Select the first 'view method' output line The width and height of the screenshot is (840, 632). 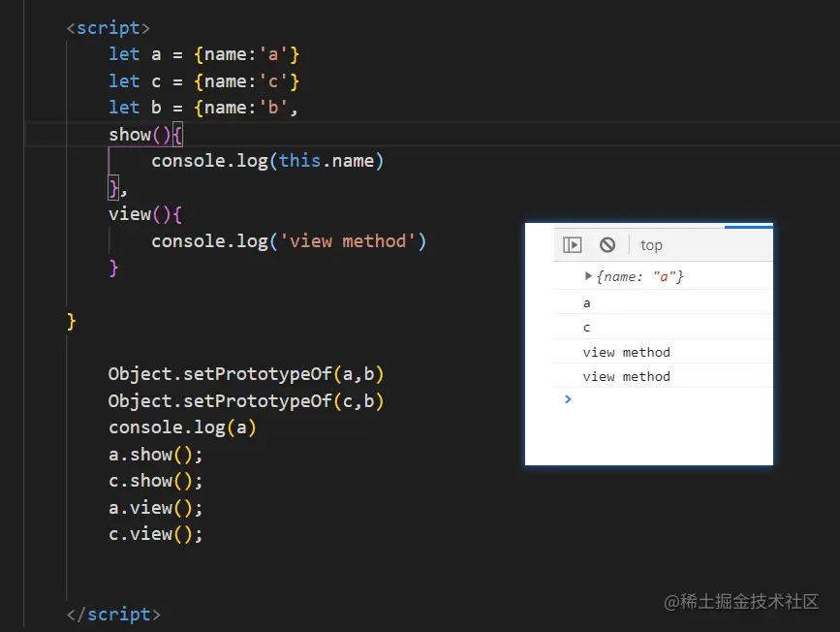(x=626, y=352)
